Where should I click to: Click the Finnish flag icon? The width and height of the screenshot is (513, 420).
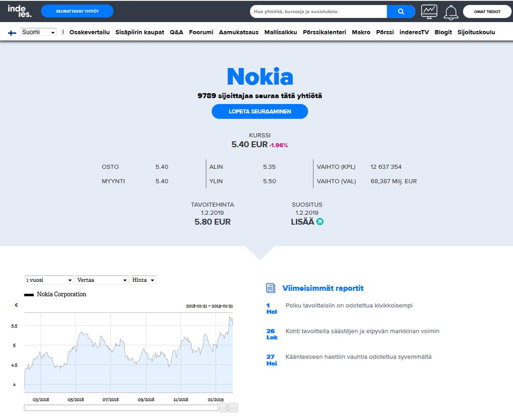12,33
